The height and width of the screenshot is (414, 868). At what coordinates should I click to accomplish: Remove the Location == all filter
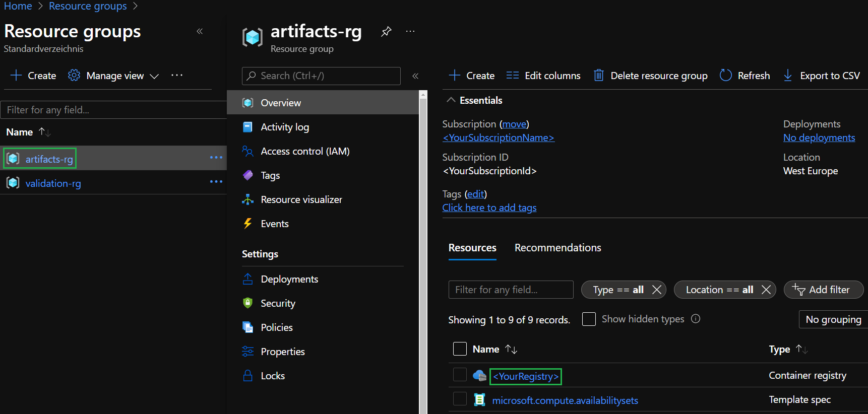[x=766, y=290]
